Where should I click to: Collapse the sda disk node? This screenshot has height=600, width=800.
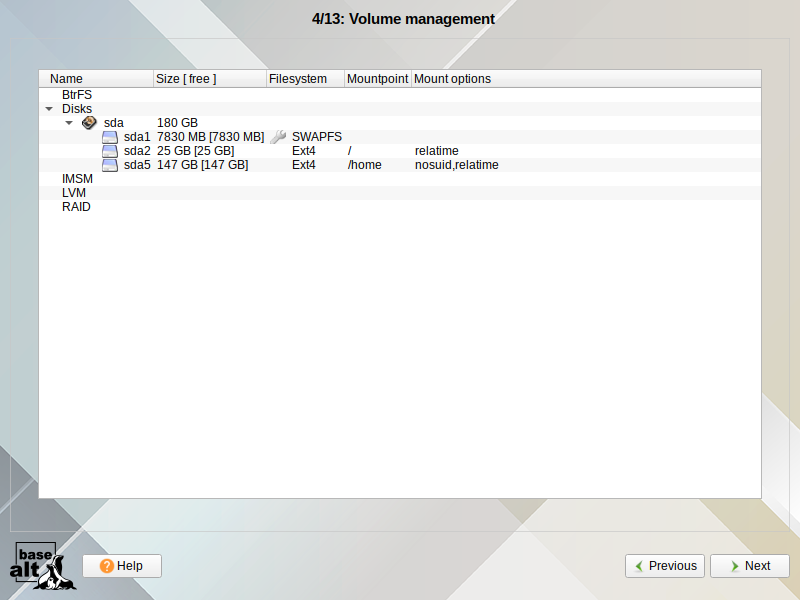69,122
